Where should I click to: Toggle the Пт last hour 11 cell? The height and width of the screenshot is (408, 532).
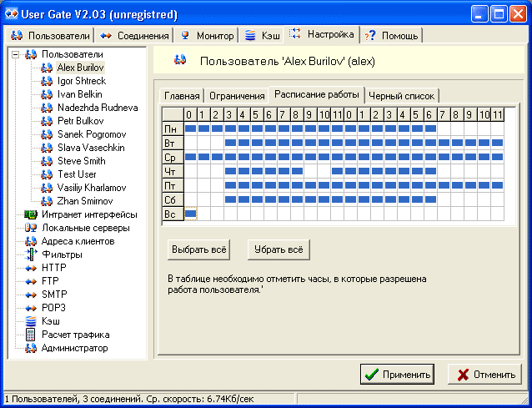[497, 185]
